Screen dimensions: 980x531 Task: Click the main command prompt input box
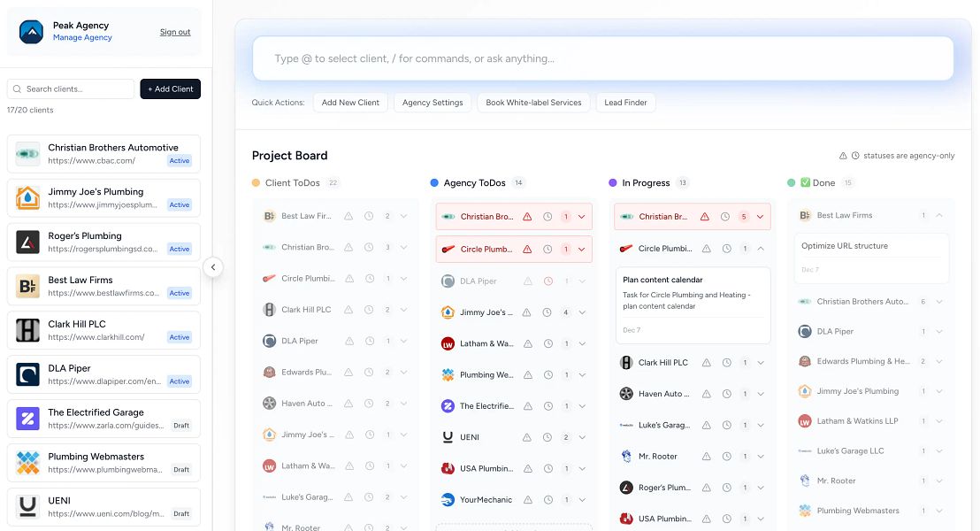pyautogui.click(x=603, y=58)
